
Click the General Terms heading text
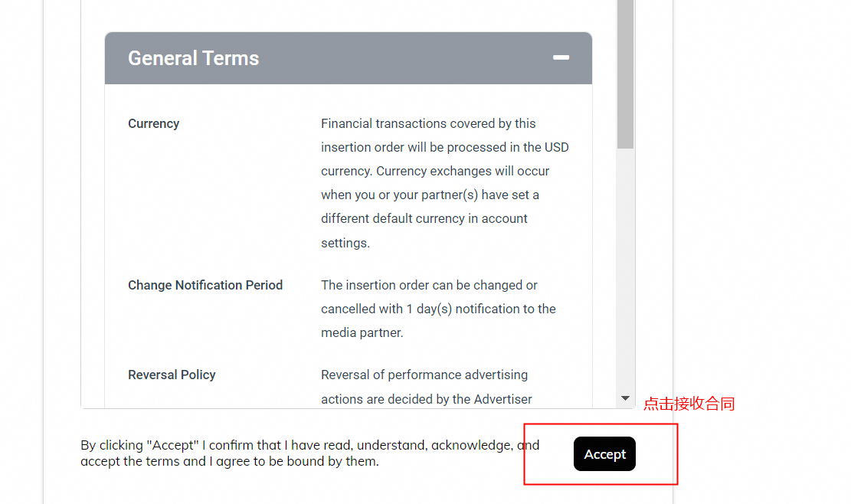coord(193,58)
